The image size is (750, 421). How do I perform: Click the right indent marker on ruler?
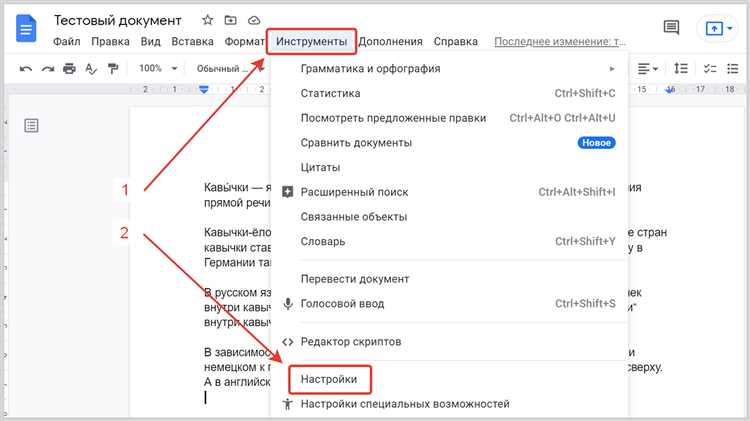tap(671, 89)
